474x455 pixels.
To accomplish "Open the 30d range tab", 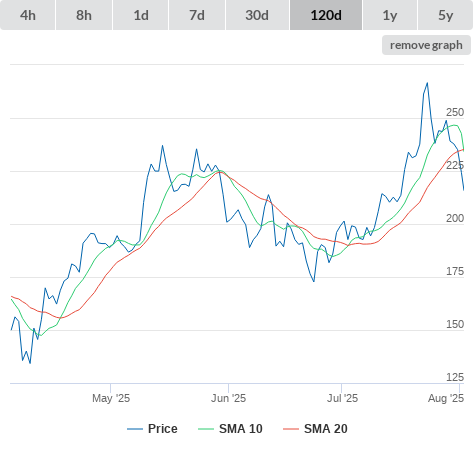I will (x=257, y=15).
